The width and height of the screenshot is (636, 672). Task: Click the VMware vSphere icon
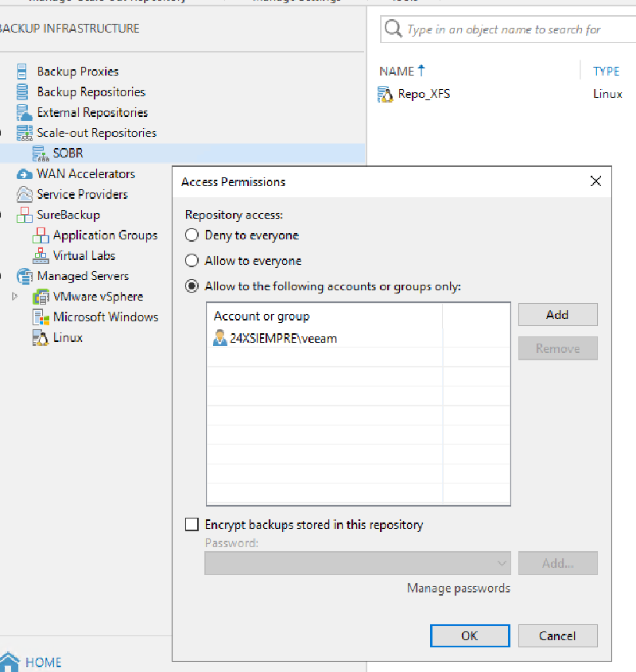coord(41,297)
